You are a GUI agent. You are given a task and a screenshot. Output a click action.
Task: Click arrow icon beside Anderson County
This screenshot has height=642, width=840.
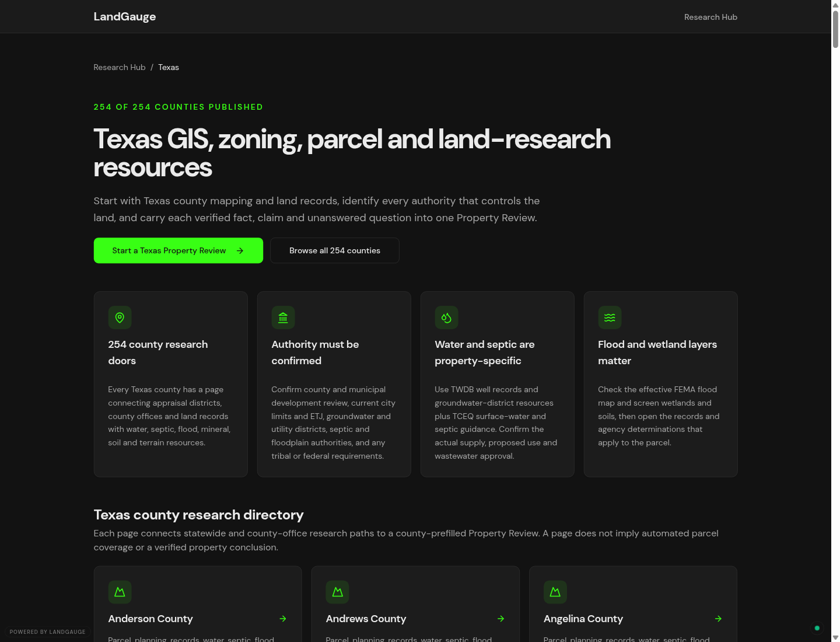[x=283, y=619]
